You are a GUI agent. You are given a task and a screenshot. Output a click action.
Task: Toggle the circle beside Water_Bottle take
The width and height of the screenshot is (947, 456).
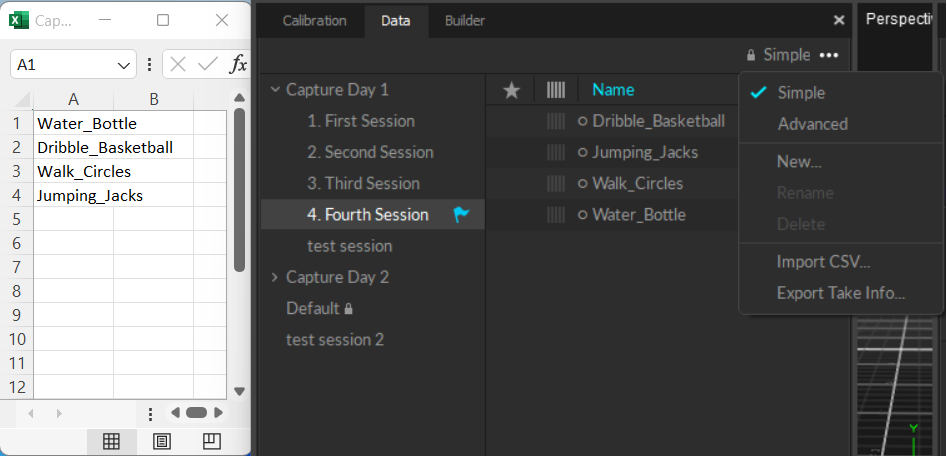(583, 215)
